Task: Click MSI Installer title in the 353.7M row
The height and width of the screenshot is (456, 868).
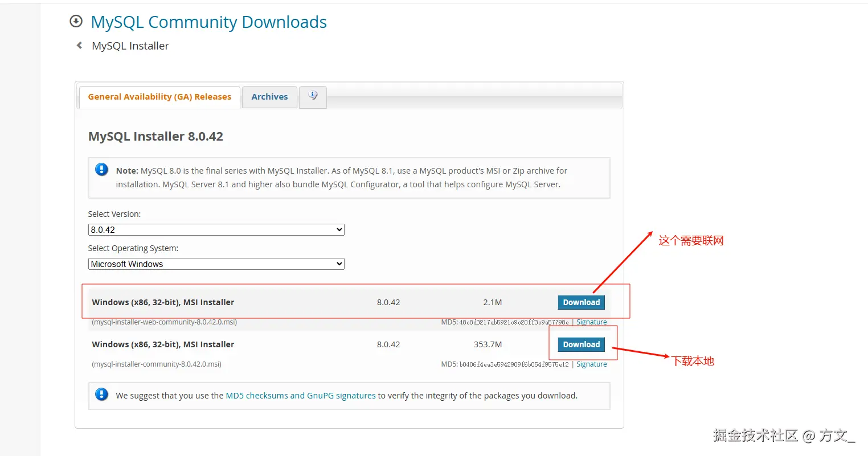Action: [163, 344]
